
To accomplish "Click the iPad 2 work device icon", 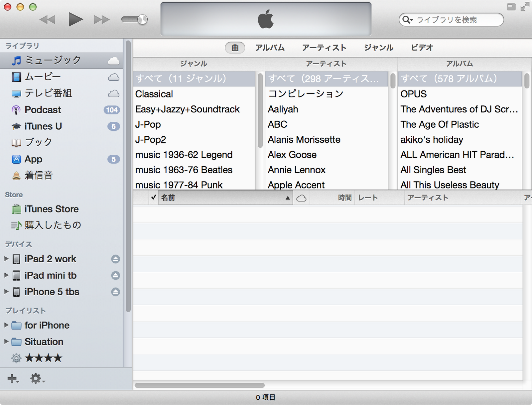I will click(16, 259).
